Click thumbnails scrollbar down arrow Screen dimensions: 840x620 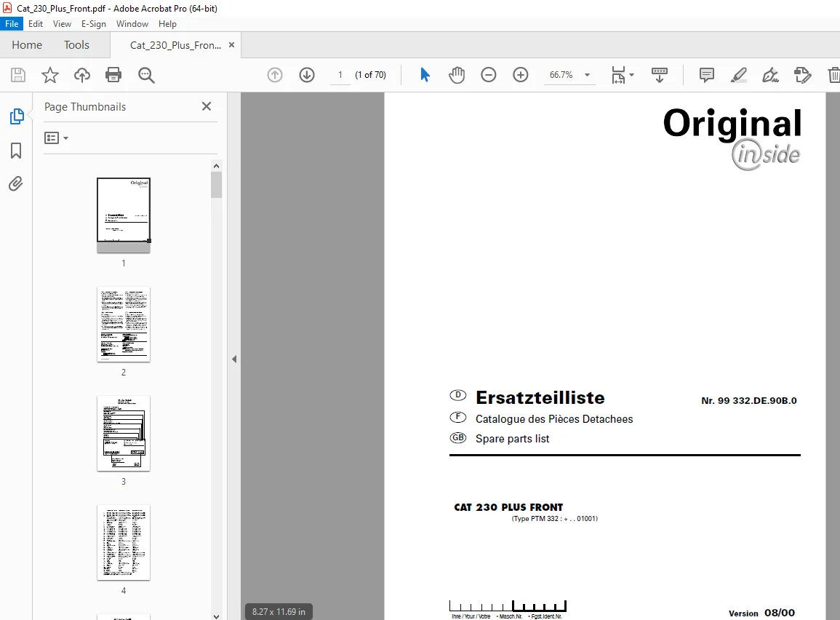coord(217,616)
